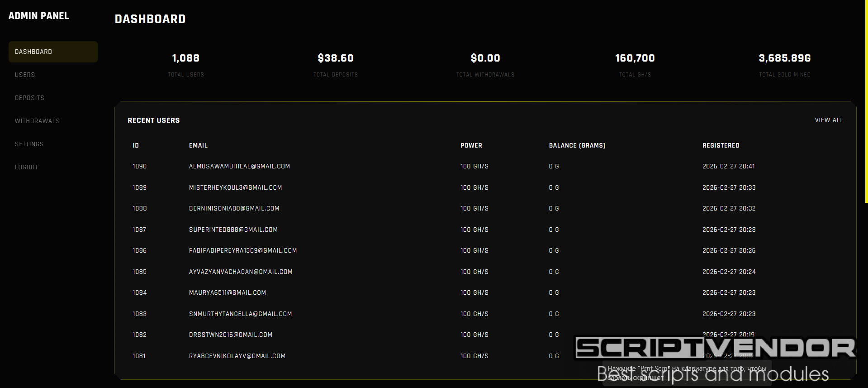This screenshot has height=388, width=868.
Task: Navigate to Withdrawals page
Action: tap(37, 121)
